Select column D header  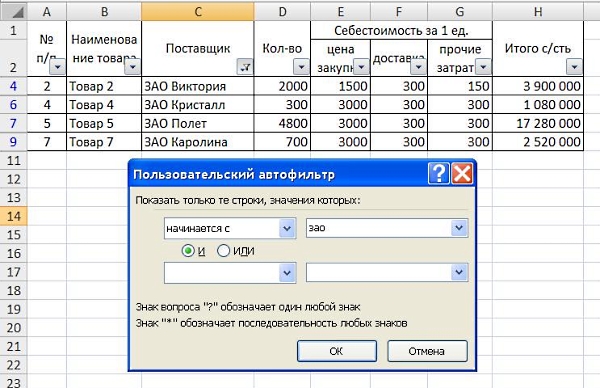(x=282, y=12)
